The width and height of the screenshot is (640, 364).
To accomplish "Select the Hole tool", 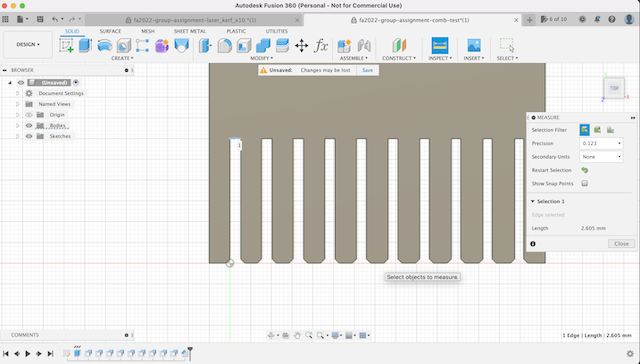I will point(124,46).
